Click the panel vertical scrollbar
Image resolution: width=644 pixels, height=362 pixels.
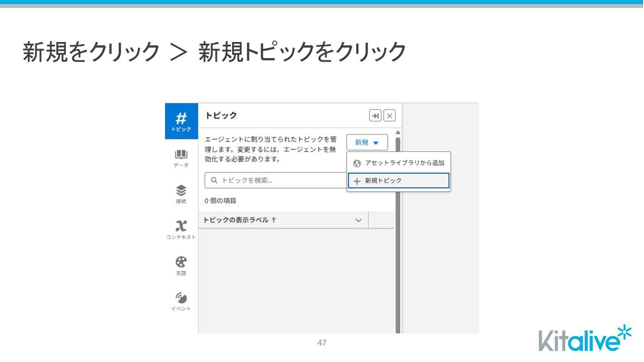pos(398,235)
